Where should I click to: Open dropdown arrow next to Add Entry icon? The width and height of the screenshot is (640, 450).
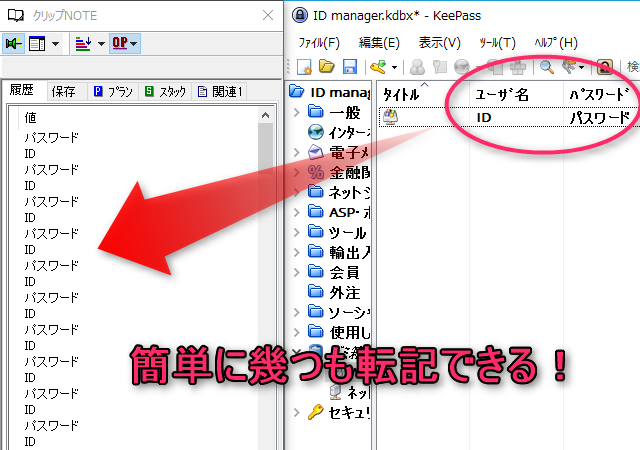pyautogui.click(x=394, y=67)
